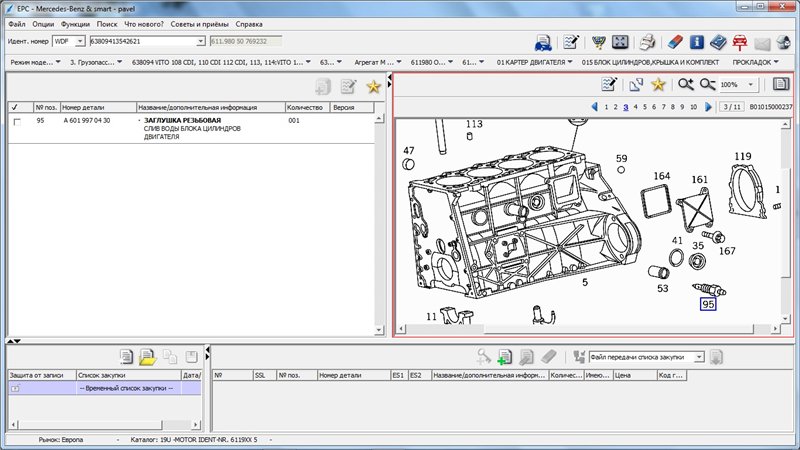This screenshot has width=800, height=450.
Task: Go to the previous image with left arrow
Action: coord(594,107)
